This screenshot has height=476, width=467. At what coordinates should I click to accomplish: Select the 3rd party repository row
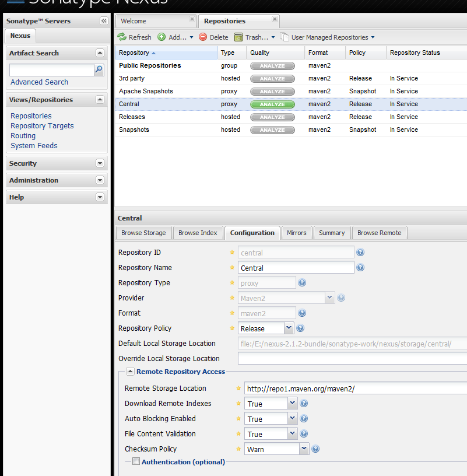[x=291, y=79]
